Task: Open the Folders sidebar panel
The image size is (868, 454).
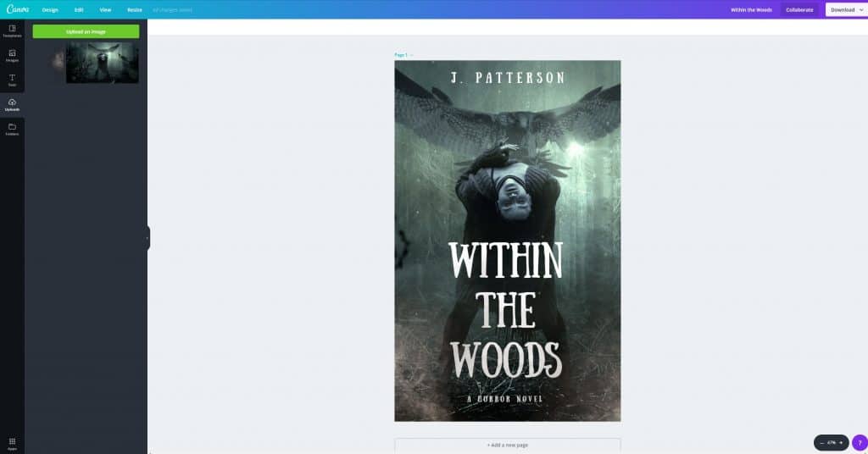Action: click(12, 130)
